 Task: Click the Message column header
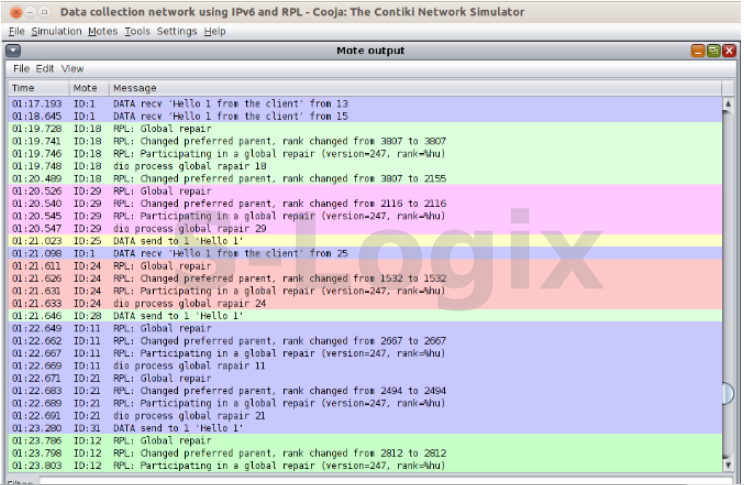click(x=400, y=88)
